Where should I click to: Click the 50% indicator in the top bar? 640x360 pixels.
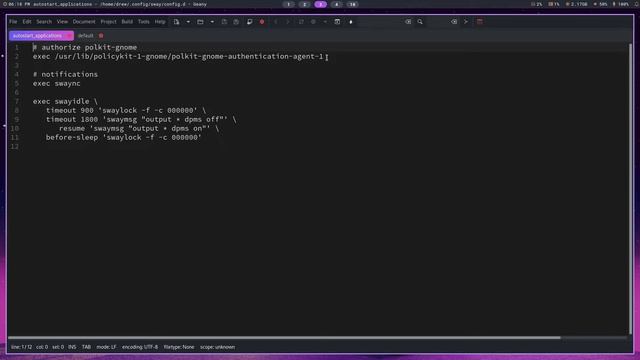600,4
